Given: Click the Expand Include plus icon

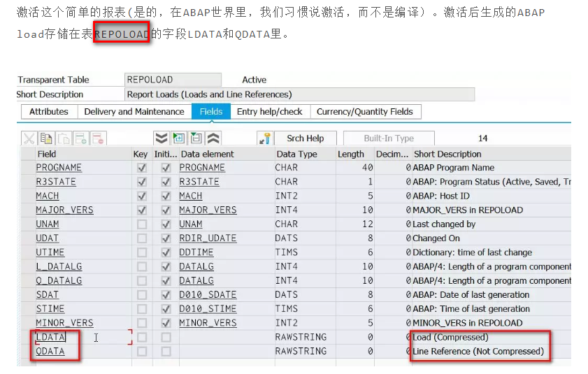Looking at the screenshot, I should tap(179, 138).
